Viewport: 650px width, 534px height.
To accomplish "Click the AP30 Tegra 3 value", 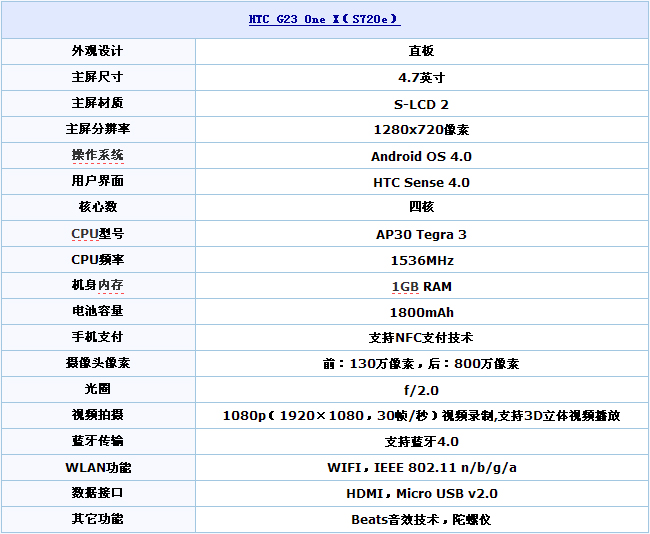I will pos(421,234).
